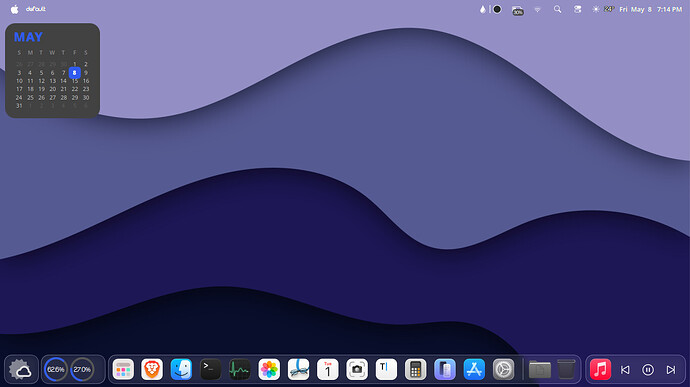The height and width of the screenshot is (387, 690).
Task: Click the black circle record icon
Action: pyautogui.click(x=497, y=9)
